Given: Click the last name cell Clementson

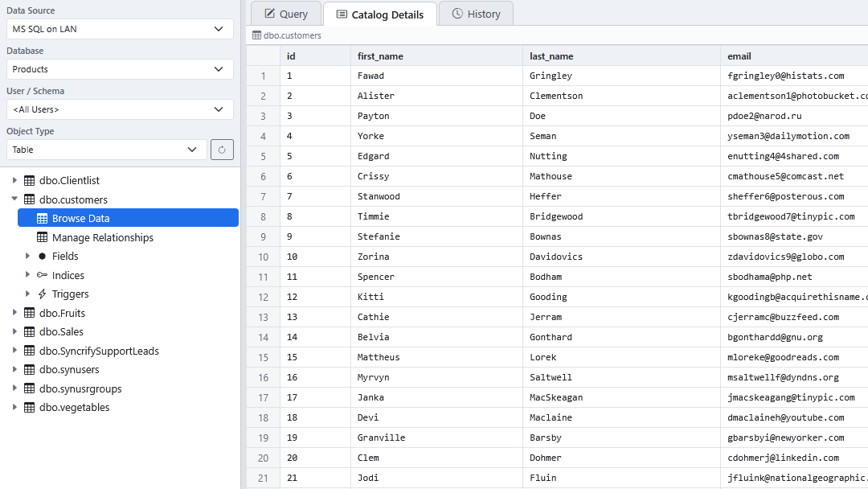Looking at the screenshot, I should tap(621, 96).
